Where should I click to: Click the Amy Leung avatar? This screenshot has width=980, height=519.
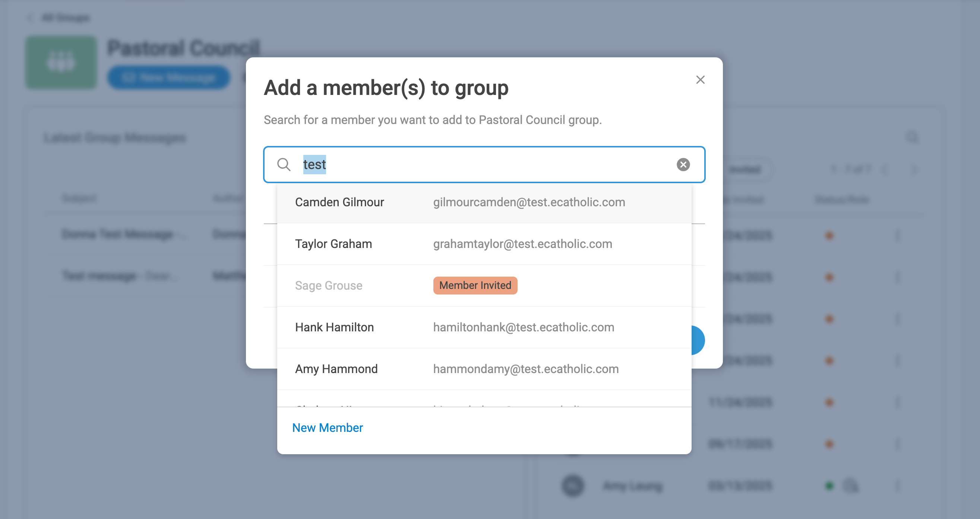(x=573, y=485)
